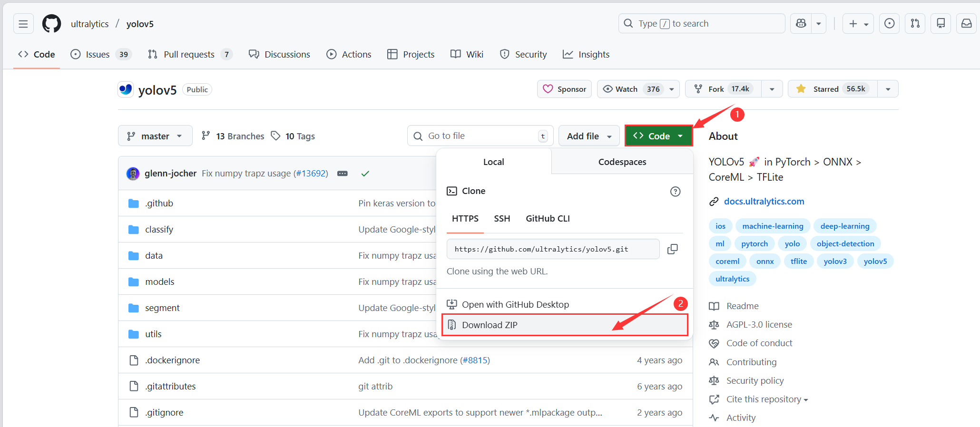Expand the Copilot dropdown arrow
The image size is (980, 427).
819,23
